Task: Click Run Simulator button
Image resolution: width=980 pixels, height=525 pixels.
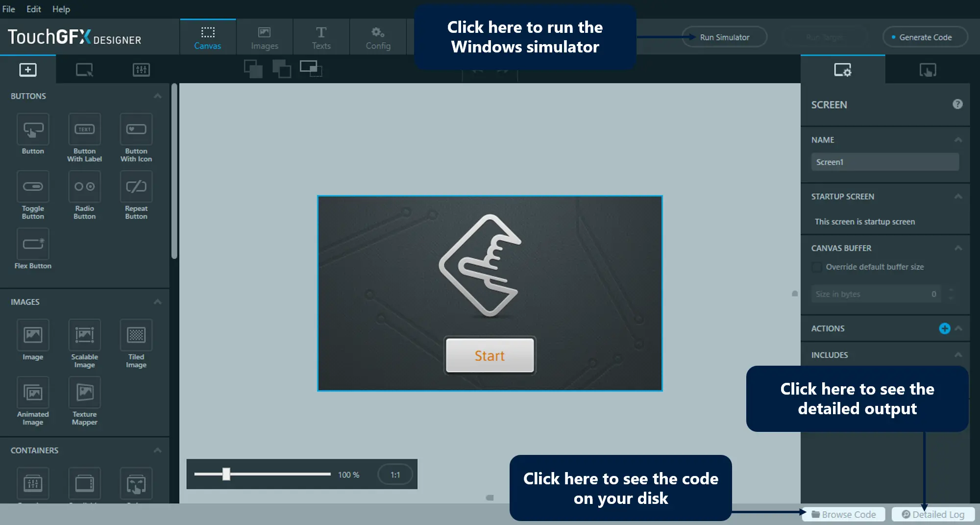Action: pos(724,37)
